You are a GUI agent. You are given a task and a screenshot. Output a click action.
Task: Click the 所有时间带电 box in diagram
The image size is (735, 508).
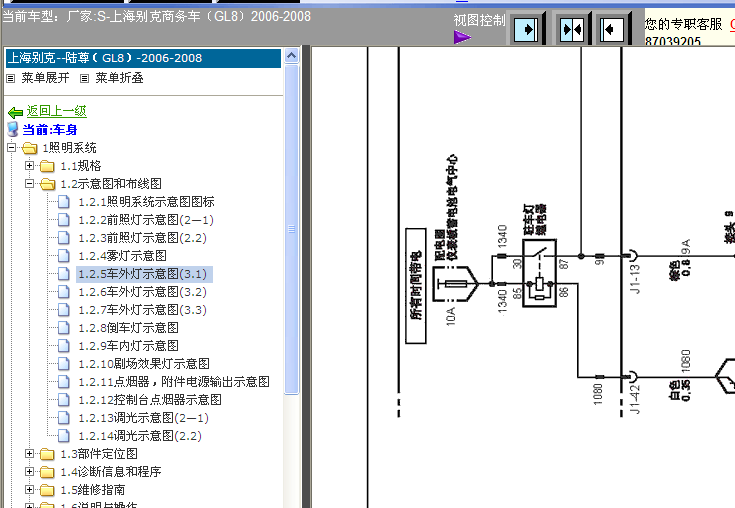coord(416,286)
